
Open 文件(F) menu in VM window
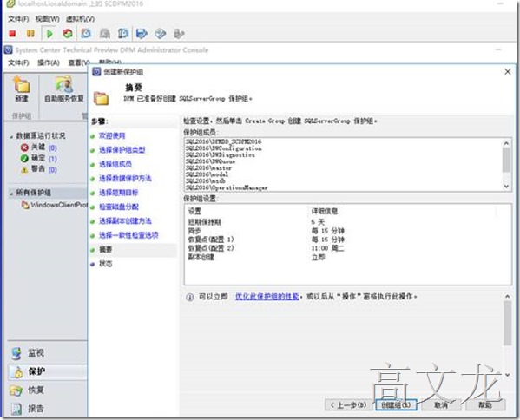[x=18, y=19]
